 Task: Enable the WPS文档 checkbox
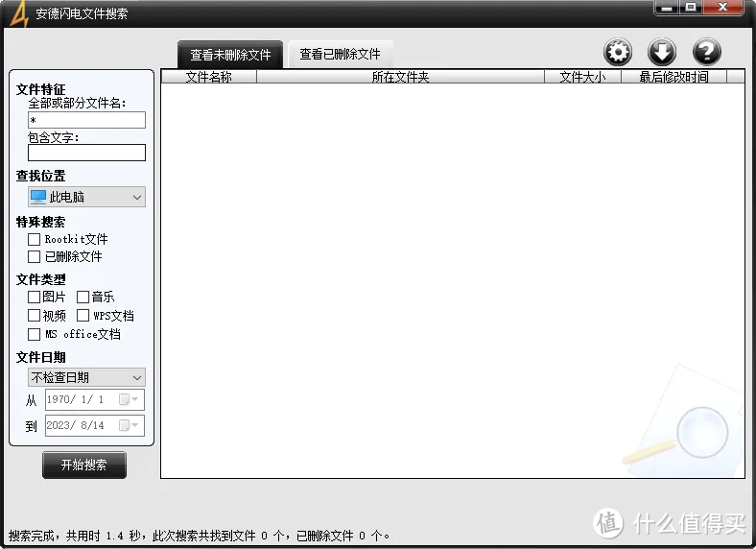click(x=83, y=316)
